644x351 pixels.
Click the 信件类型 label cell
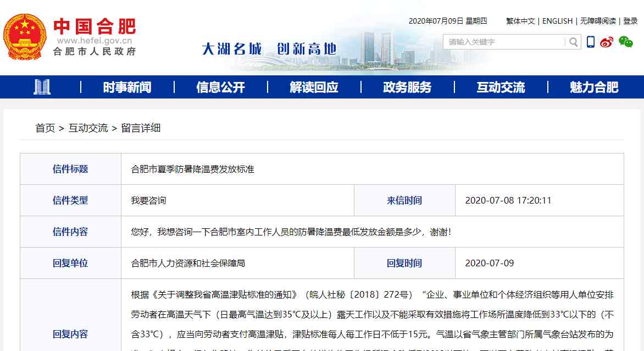click(71, 200)
